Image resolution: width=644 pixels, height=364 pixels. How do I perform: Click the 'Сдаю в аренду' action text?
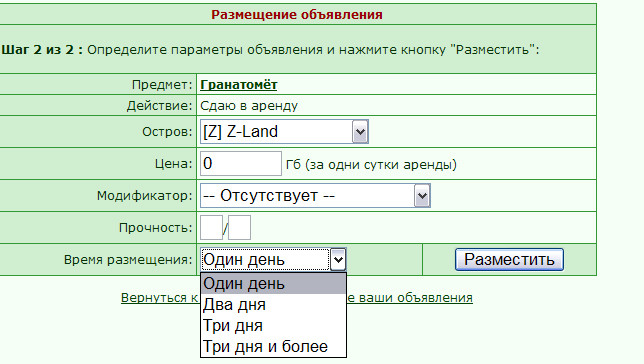pos(249,106)
